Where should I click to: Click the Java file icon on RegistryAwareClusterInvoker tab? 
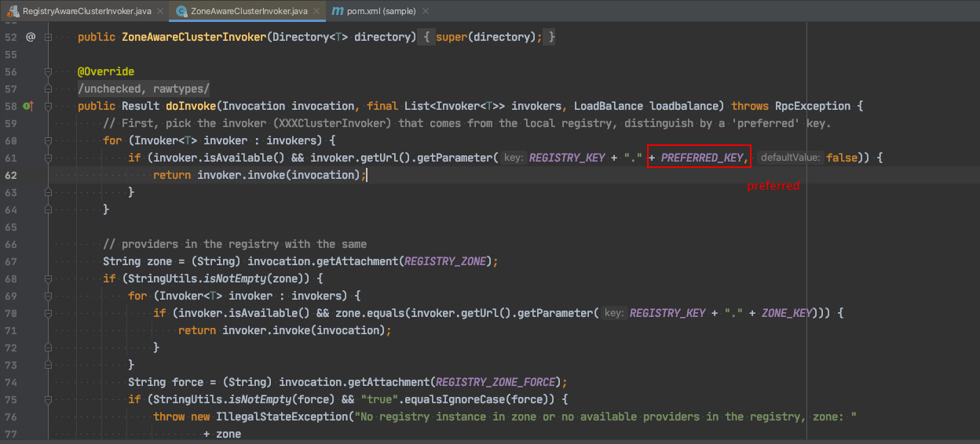click(x=12, y=11)
